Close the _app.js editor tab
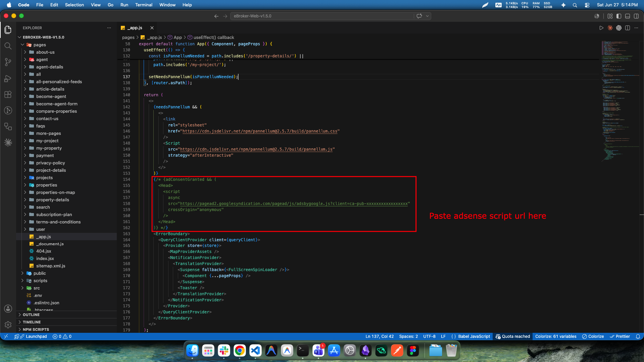This screenshot has height=362, width=644. pyautogui.click(x=152, y=28)
